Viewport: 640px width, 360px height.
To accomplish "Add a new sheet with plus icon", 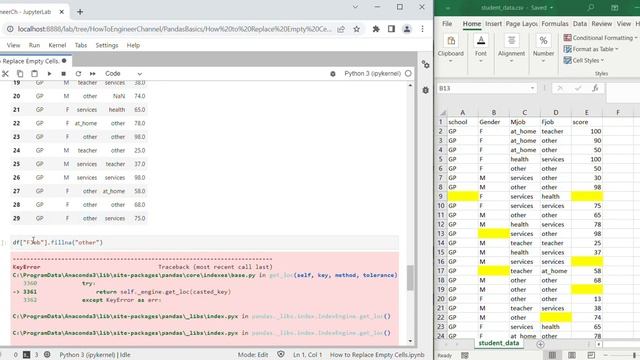I will pyautogui.click(x=540, y=344).
